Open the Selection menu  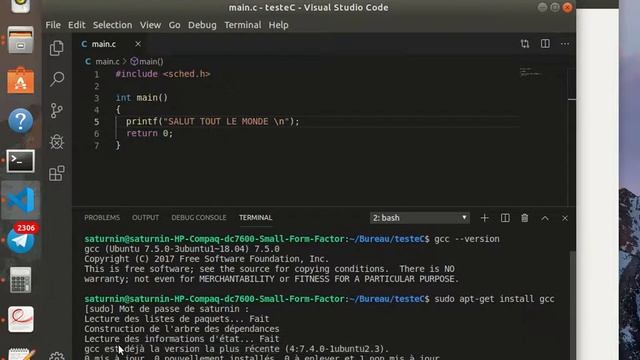click(x=112, y=25)
